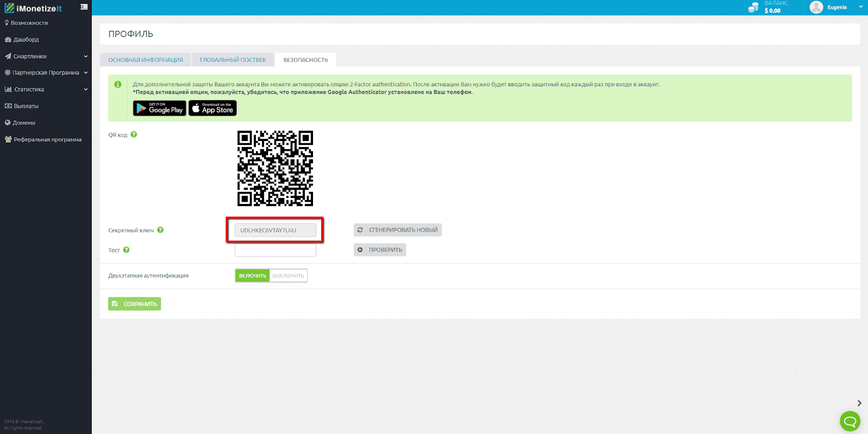
Task: Click the balance coins icon
Action: click(753, 8)
